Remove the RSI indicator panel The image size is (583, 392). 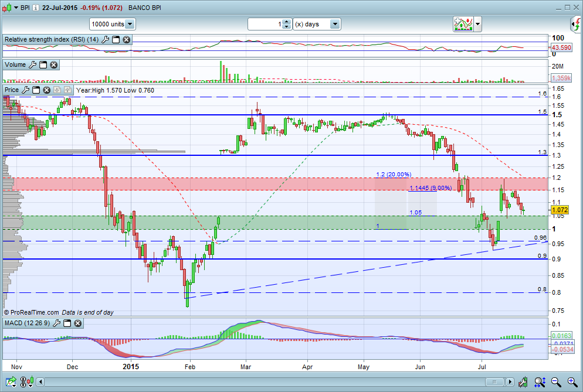click(x=127, y=39)
